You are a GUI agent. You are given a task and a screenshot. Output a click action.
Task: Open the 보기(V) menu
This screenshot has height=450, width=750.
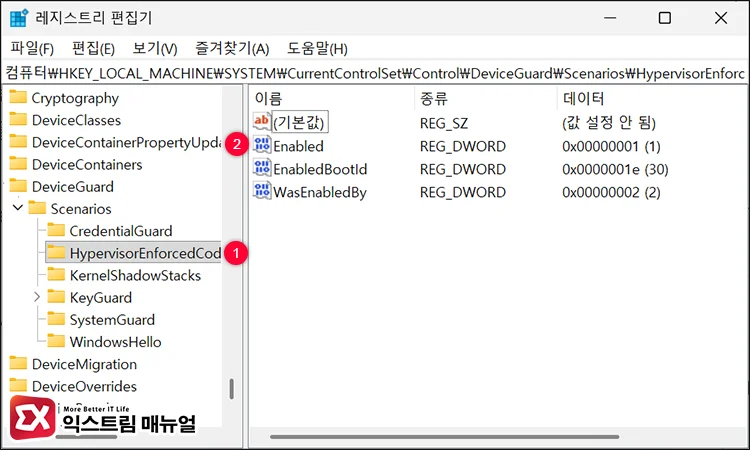click(x=155, y=48)
